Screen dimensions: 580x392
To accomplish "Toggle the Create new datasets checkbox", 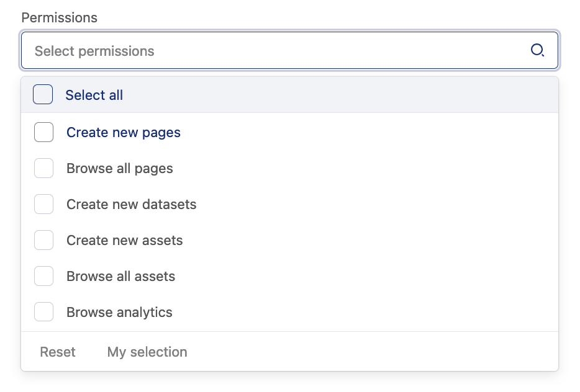I will click(x=43, y=204).
